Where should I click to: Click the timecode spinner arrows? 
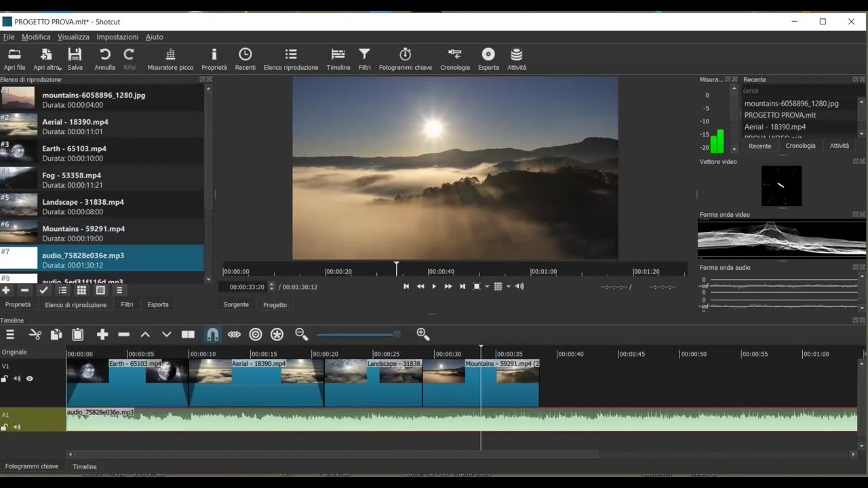tap(272, 287)
